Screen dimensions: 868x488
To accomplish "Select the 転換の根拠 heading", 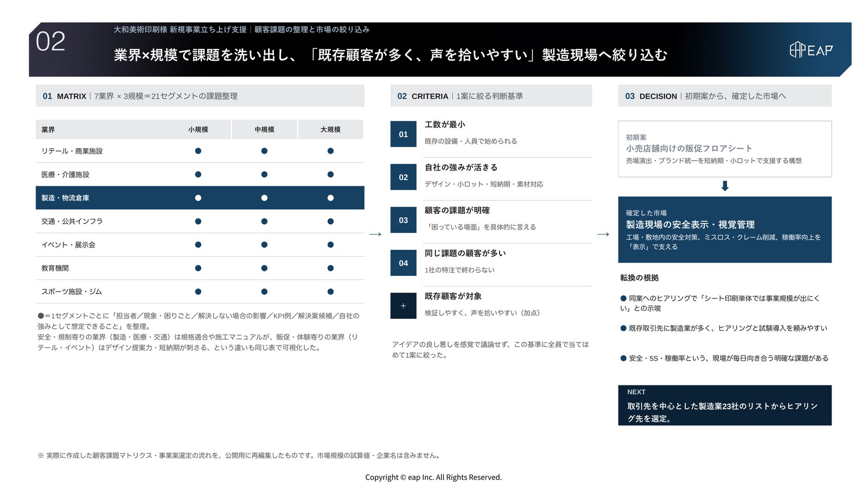I will tap(640, 277).
